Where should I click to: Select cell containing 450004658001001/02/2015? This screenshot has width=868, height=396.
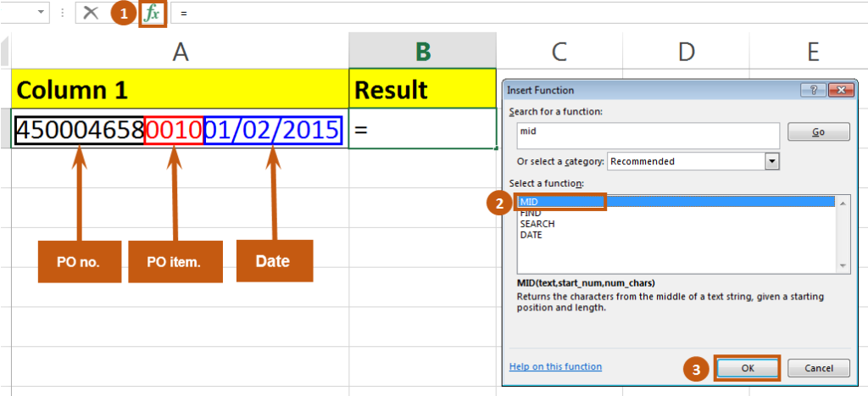tap(180, 130)
